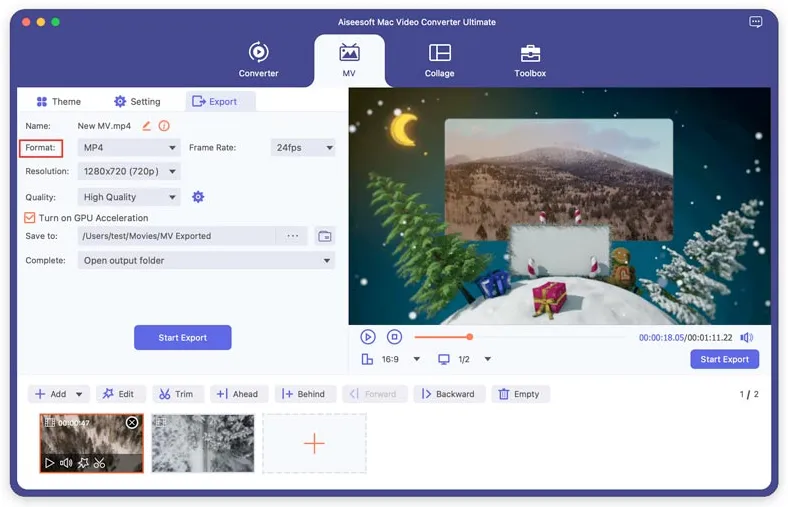Click the Behind button
Viewport: 788px width, 507px height.
coord(304,394)
